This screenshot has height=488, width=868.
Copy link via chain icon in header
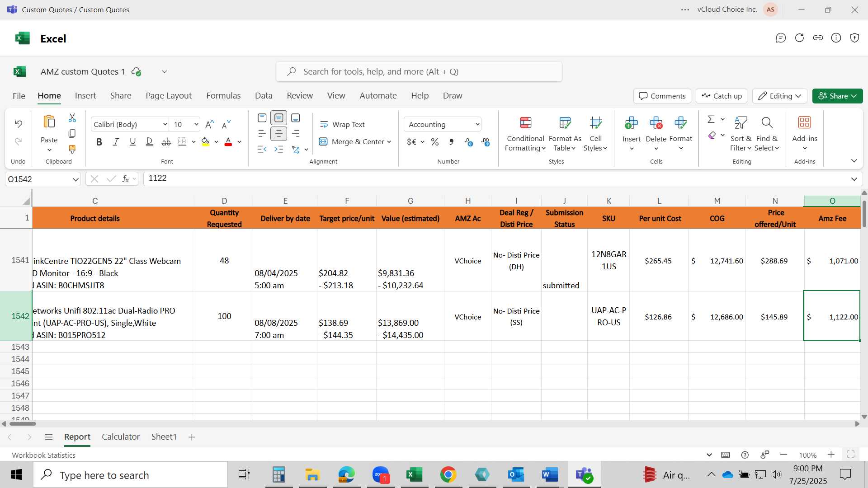(818, 38)
